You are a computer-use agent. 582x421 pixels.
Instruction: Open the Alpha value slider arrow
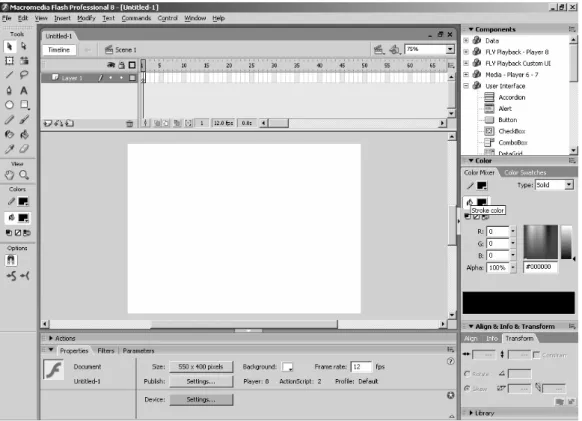[x=513, y=268]
